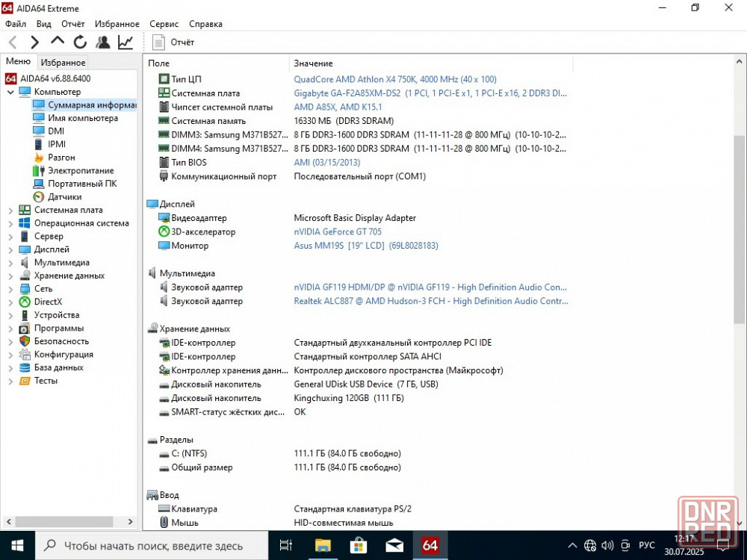This screenshot has height=560, width=747.
Task: Click the Отчёт toolbar button
Action: point(173,43)
